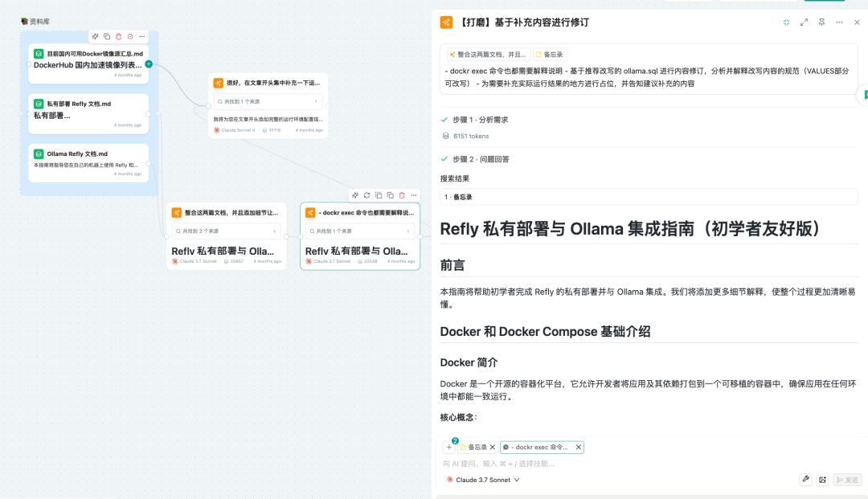Select the 私有部署 Refly 文档.md node
868x499 pixels.
[x=88, y=114]
